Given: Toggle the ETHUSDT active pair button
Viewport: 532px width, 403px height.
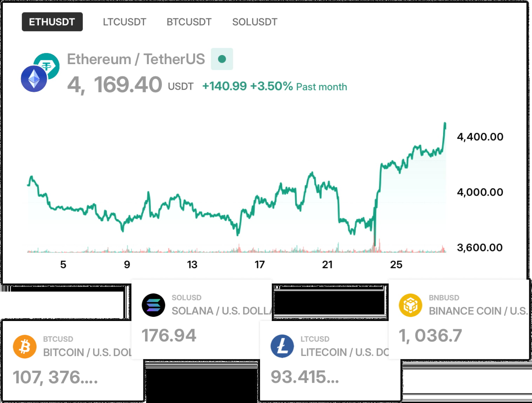Looking at the screenshot, I should tap(52, 22).
